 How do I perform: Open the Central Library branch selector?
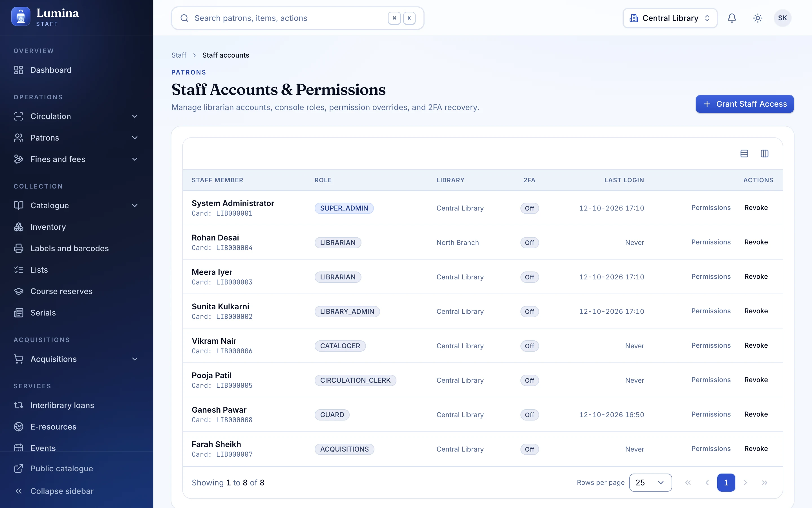(670, 18)
